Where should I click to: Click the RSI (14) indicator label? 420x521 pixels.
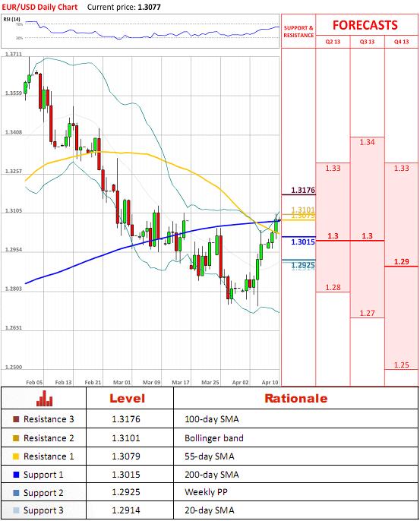[x=11, y=19]
